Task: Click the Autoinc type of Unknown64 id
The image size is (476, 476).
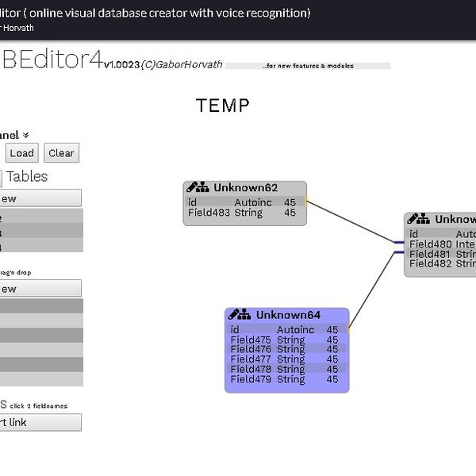Action: (x=295, y=330)
